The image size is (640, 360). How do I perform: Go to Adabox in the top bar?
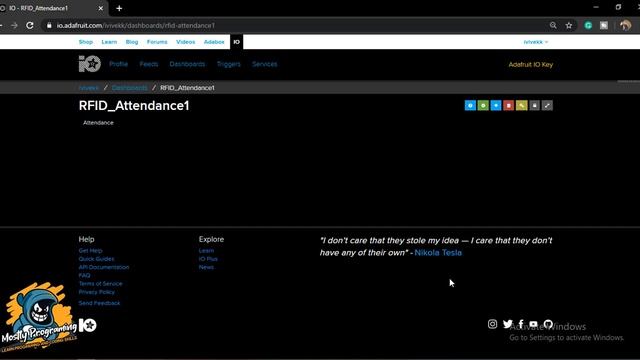214,42
